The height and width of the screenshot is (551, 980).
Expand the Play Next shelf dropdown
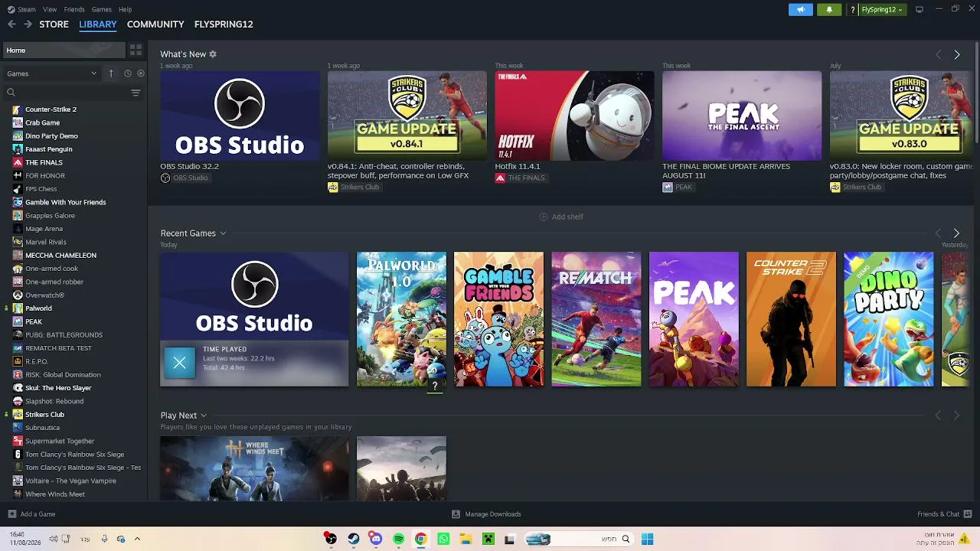pyautogui.click(x=204, y=416)
